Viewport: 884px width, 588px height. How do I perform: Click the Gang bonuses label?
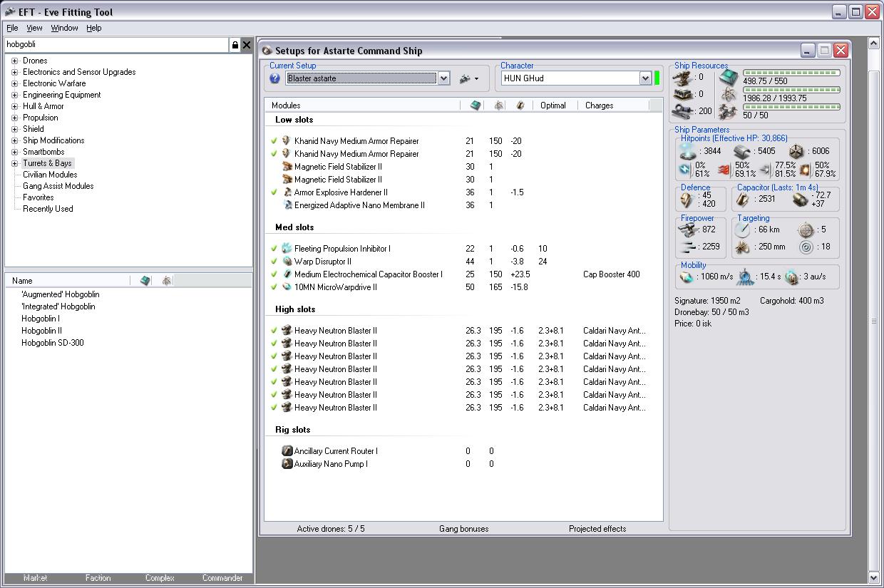coord(463,529)
